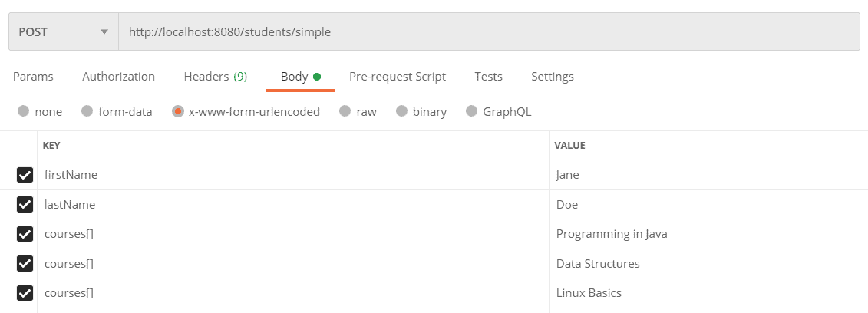Open the Pre-request Script tab
This screenshot has height=313, width=868.
[397, 77]
